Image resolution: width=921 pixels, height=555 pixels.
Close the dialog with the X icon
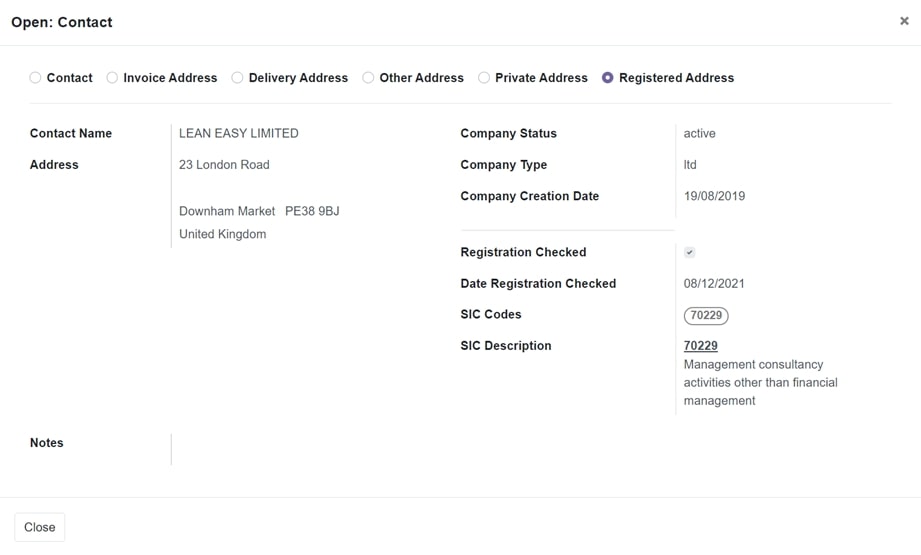[905, 21]
